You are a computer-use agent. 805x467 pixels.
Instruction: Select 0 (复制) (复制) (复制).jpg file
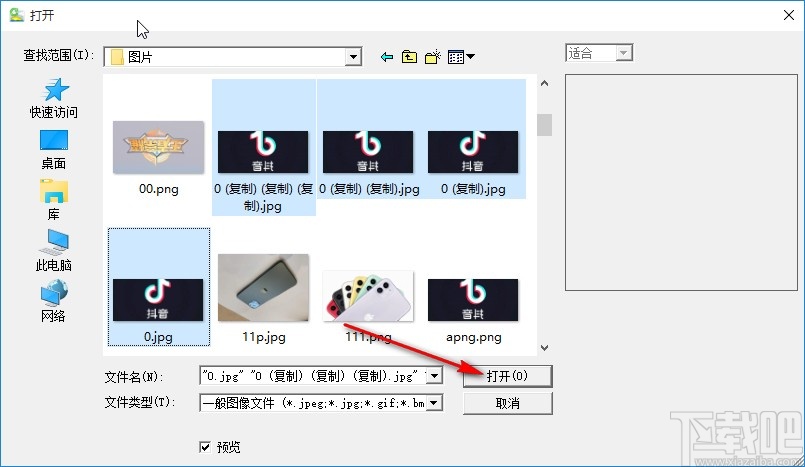[263, 147]
